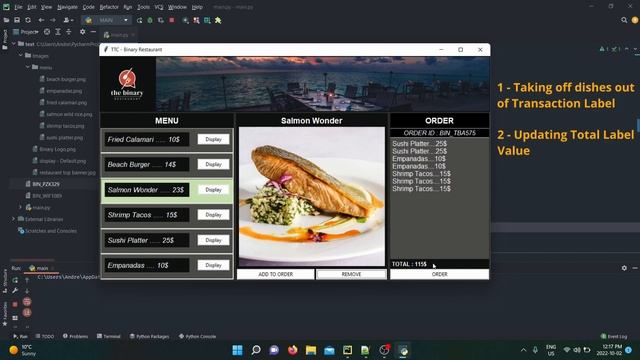Open the Tools menu
This screenshot has width=640, height=360.
pyautogui.click(x=143, y=7)
